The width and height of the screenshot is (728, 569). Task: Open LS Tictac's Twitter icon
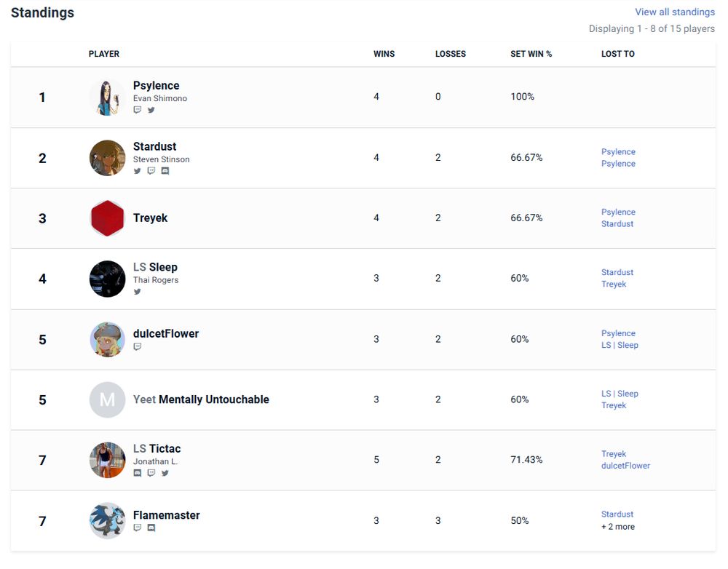[x=165, y=473]
